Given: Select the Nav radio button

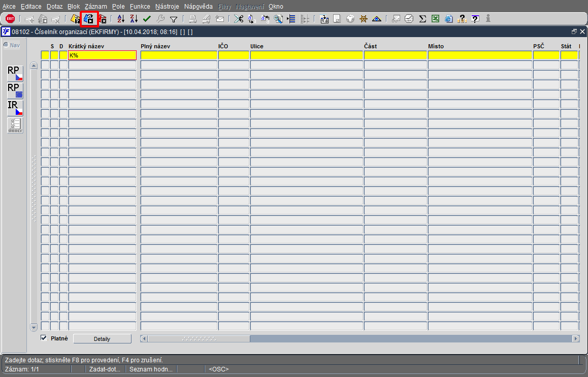Looking at the screenshot, I should pyautogui.click(x=6, y=45).
